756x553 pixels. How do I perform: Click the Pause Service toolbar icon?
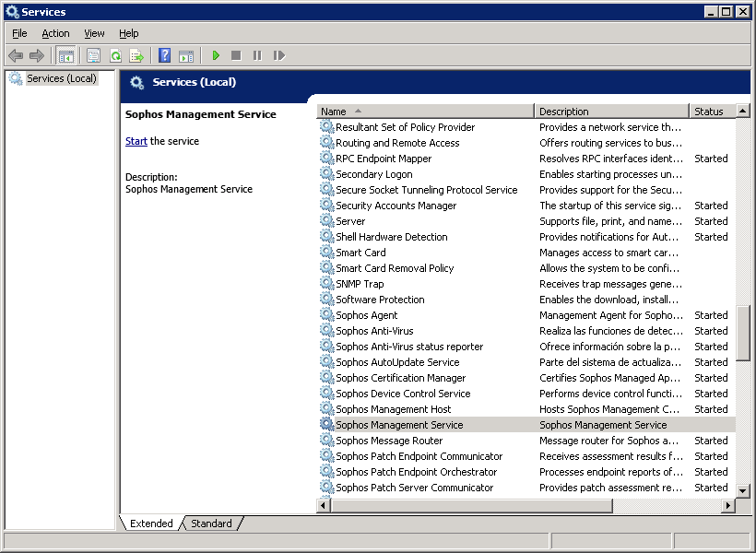[x=257, y=56]
